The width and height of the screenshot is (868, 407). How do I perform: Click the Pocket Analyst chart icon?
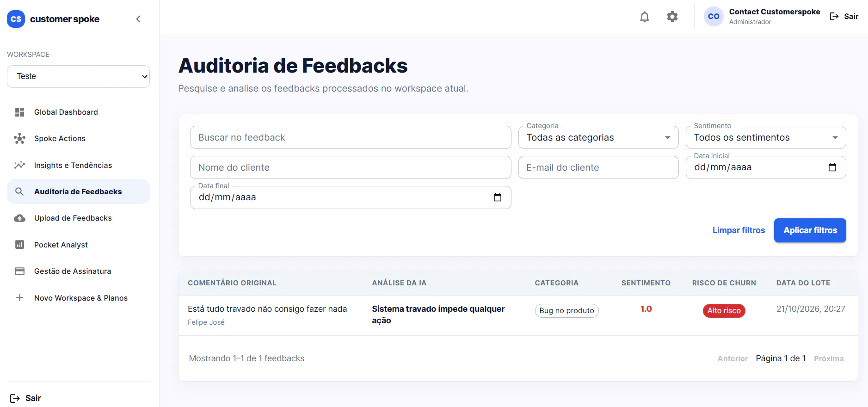tap(19, 245)
